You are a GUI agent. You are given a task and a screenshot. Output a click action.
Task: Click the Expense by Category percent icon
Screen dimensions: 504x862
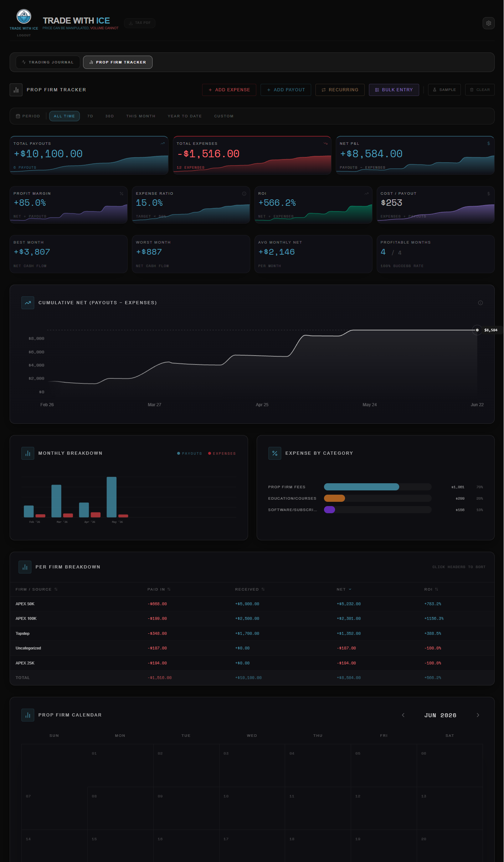[x=275, y=453]
